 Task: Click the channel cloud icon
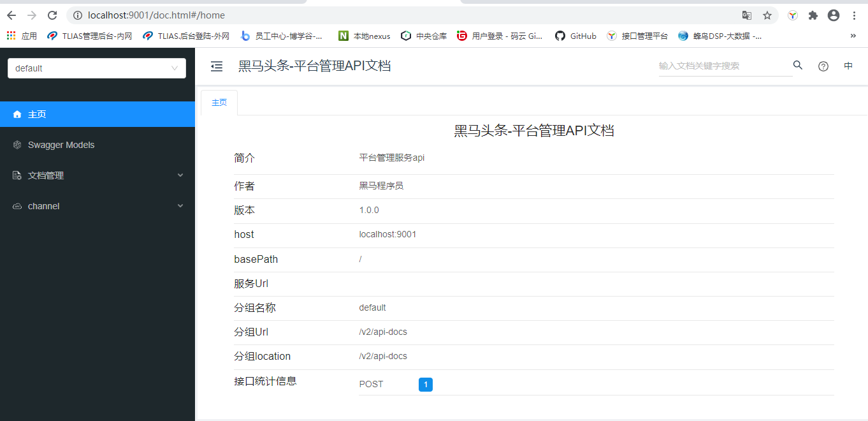tap(17, 206)
